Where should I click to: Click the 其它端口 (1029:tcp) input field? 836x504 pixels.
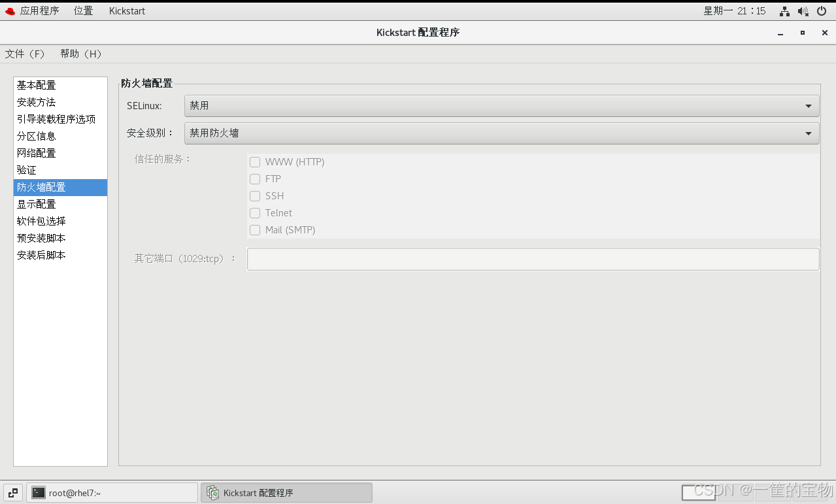tap(533, 259)
